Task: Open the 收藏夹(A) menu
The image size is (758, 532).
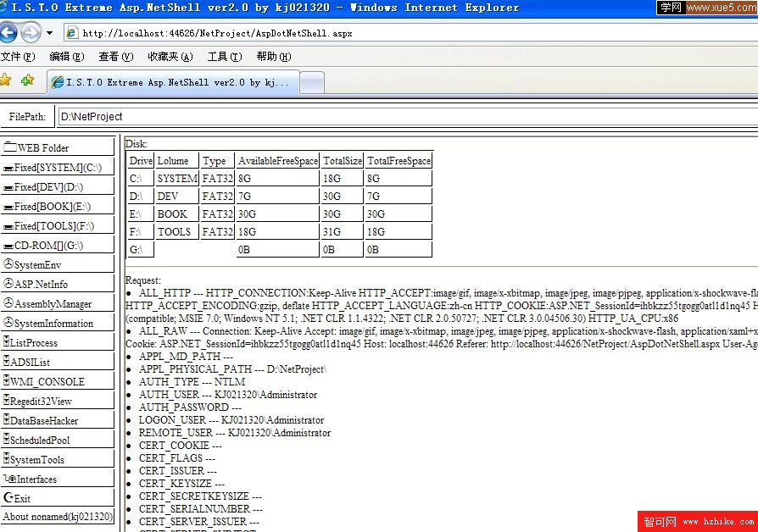Action: click(170, 57)
